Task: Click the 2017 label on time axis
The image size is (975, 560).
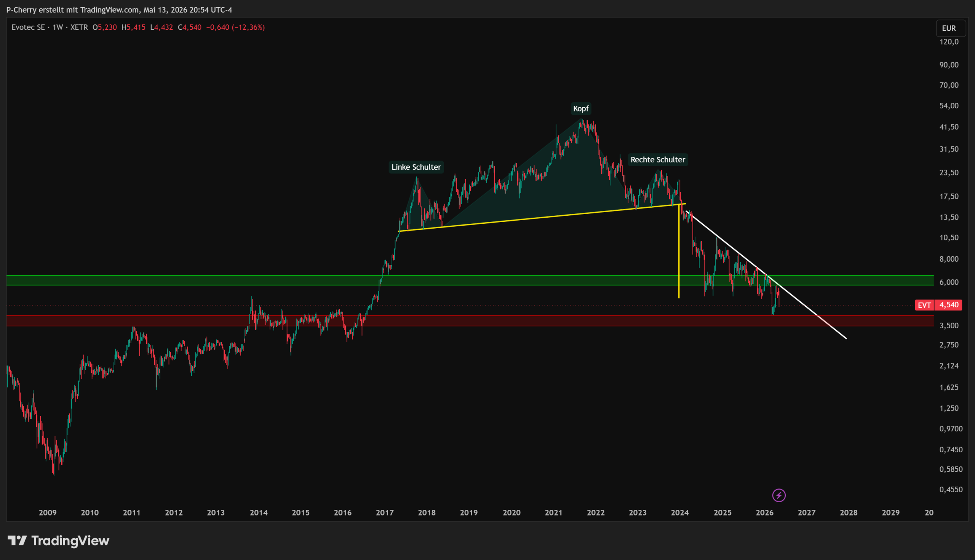Action: [x=385, y=512]
